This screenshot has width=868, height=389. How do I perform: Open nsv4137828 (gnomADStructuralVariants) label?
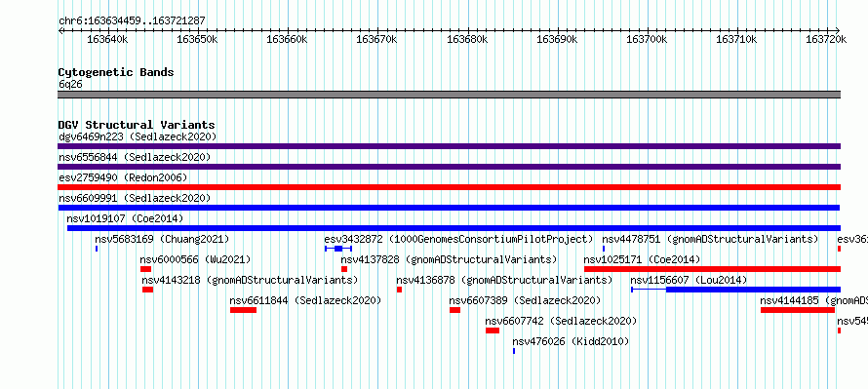coord(449,259)
